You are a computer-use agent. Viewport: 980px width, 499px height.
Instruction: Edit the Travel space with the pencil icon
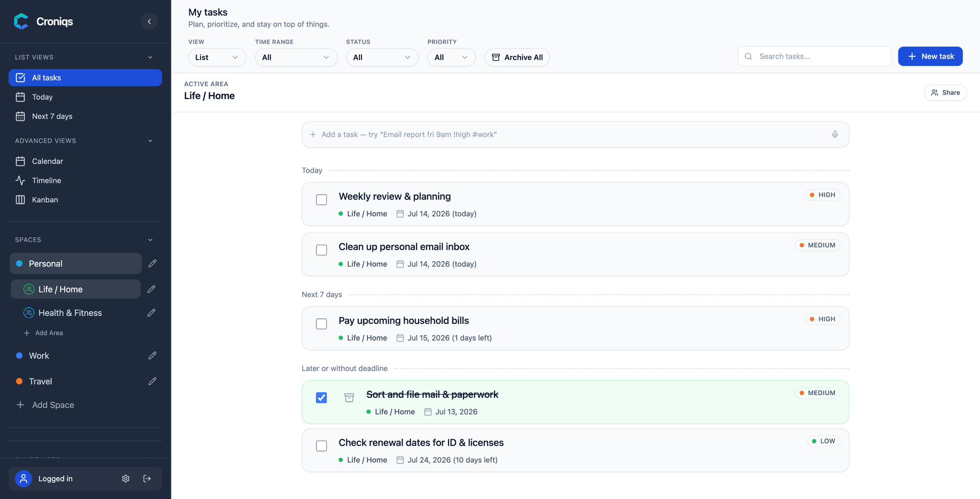point(152,381)
